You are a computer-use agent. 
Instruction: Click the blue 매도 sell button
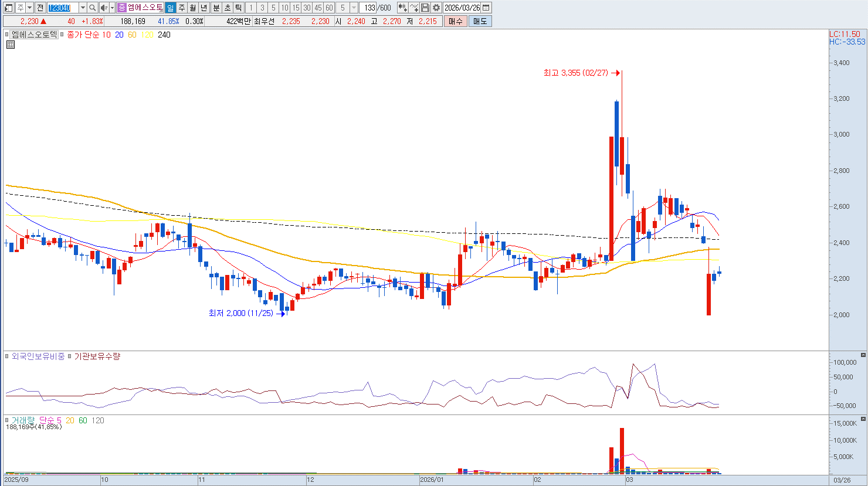pyautogui.click(x=480, y=21)
